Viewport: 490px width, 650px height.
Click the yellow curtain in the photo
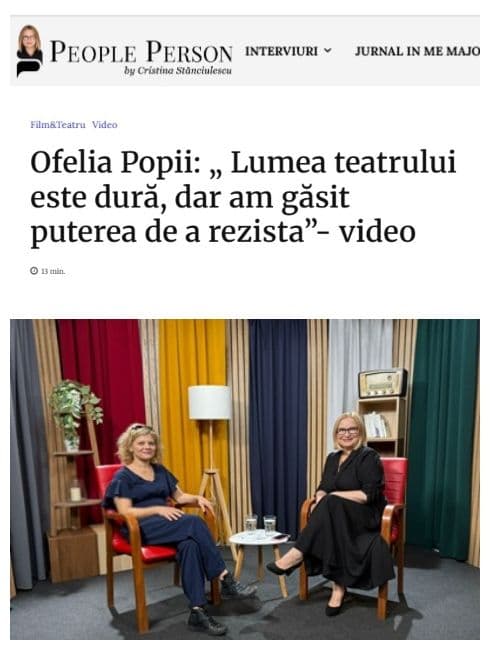(193, 398)
